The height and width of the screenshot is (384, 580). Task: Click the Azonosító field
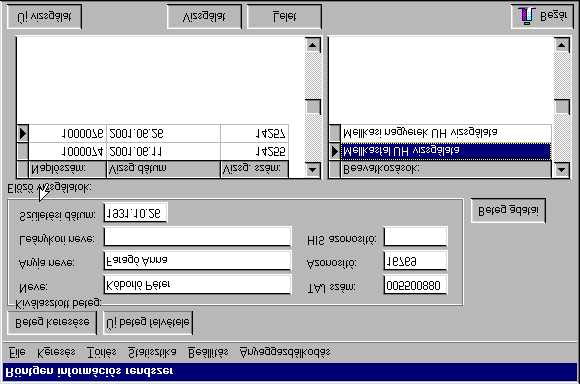pyautogui.click(x=415, y=261)
